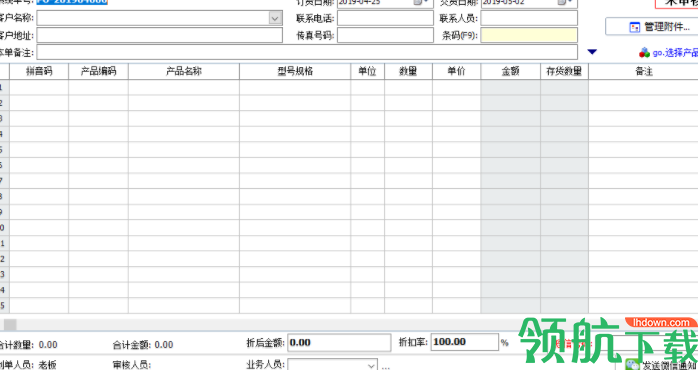Click the 型号规格 column header

coord(295,72)
